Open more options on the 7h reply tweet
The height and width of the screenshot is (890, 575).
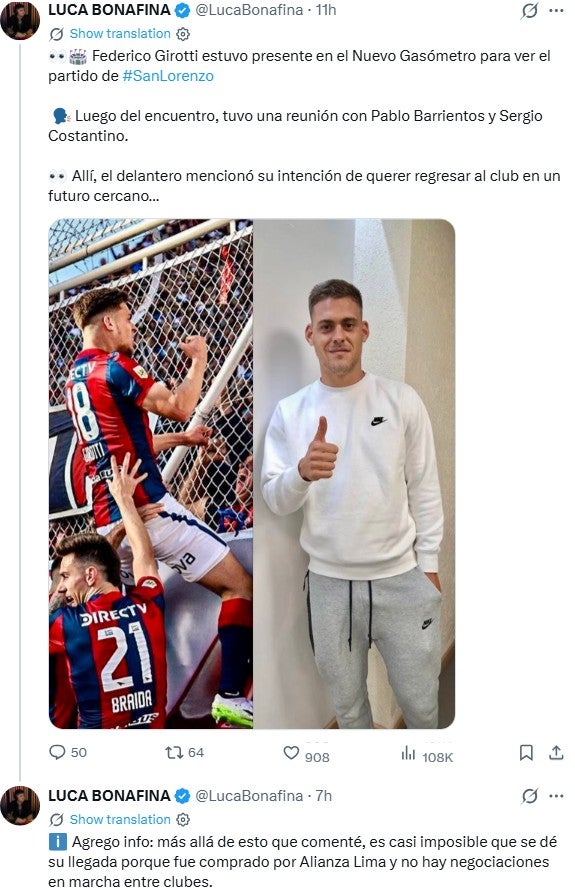(556, 796)
